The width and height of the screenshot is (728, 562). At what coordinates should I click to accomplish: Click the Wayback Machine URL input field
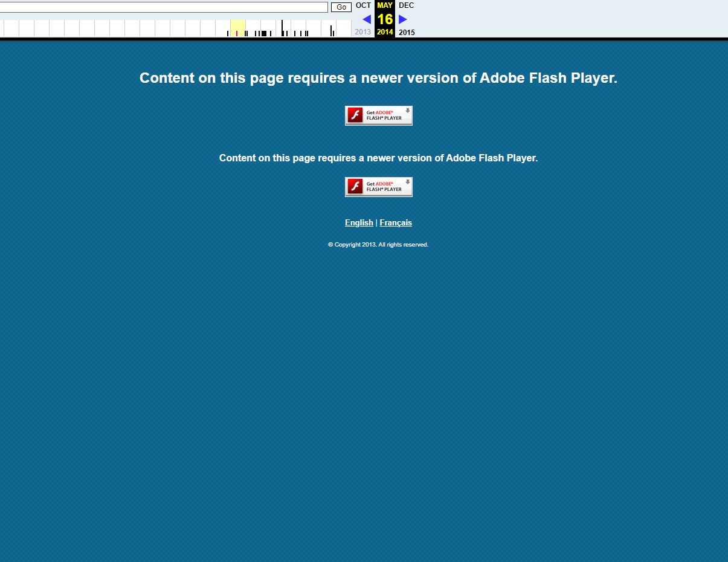pos(163,7)
